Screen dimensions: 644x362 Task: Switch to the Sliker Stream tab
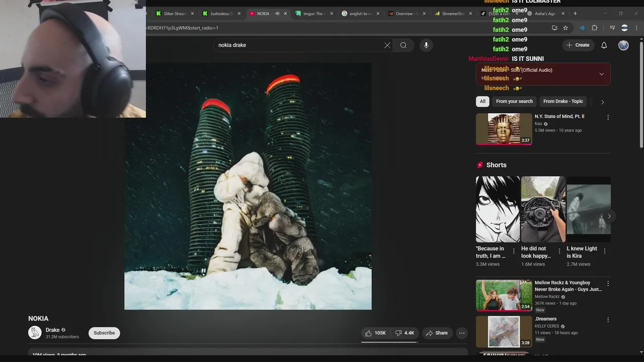click(174, 14)
